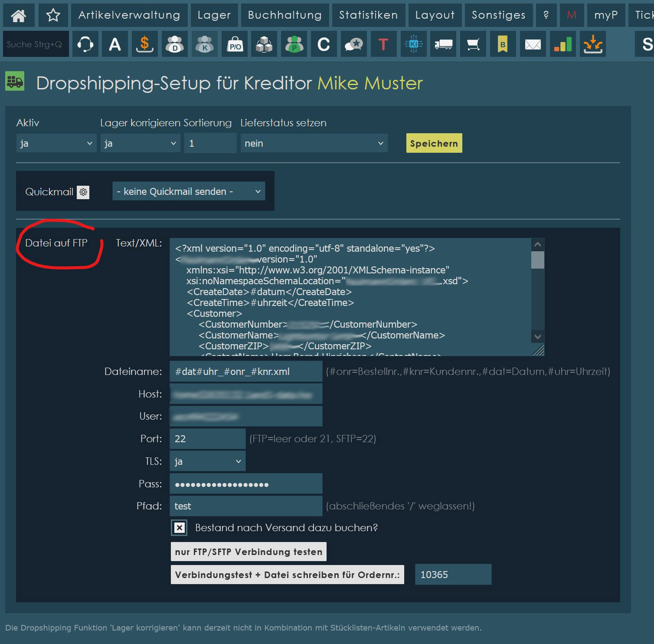The image size is (654, 644).
Task: Click the Pfad input field
Action: tap(246, 506)
